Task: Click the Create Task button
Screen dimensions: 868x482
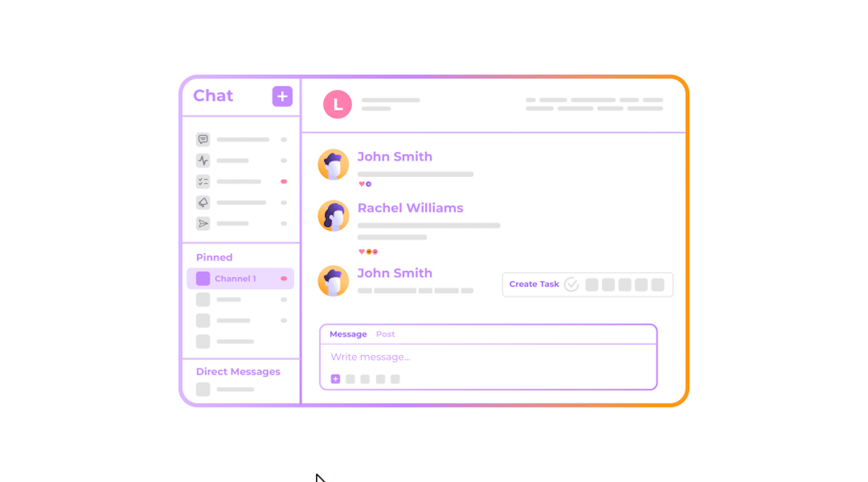Action: (535, 284)
